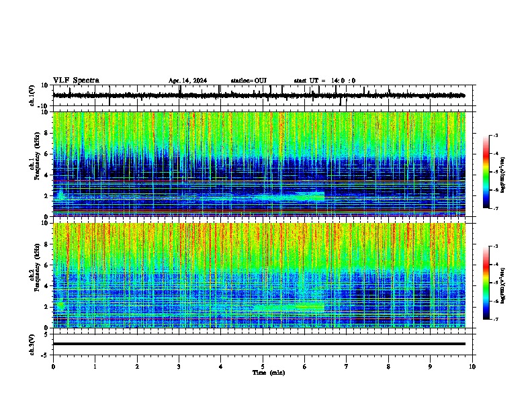Click the ch.3(V) axis label
Image resolution: width=532 pixels, height=411 pixels.
click(32, 345)
